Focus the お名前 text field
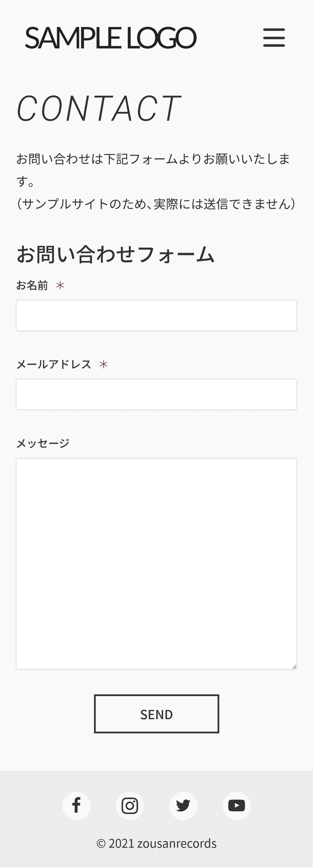The width and height of the screenshot is (313, 868). [156, 315]
